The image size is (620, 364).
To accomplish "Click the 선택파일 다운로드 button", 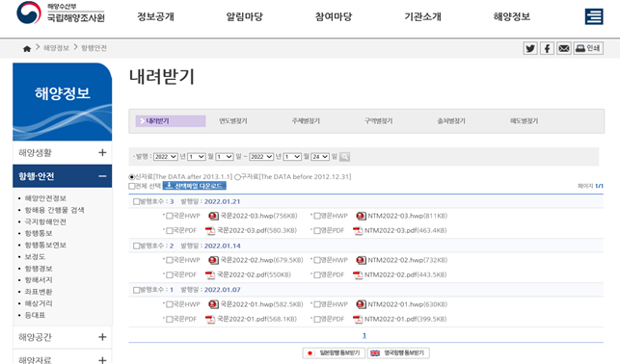I will click(x=194, y=186).
